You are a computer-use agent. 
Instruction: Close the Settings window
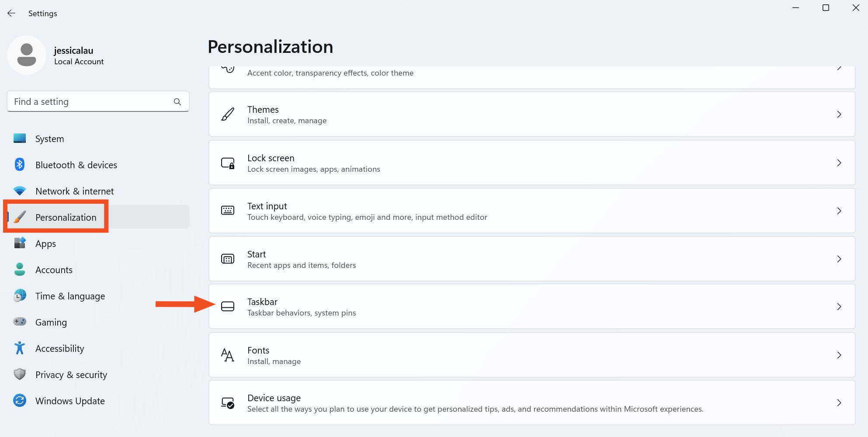[x=856, y=8]
